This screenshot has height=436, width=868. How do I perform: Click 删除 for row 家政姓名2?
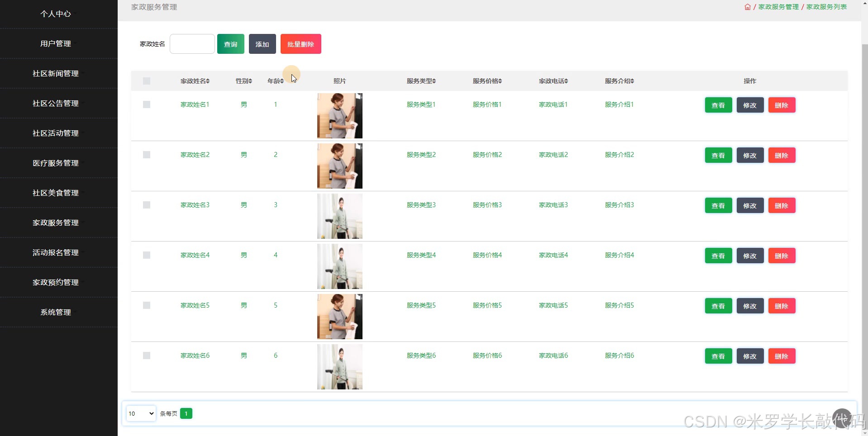click(x=782, y=155)
